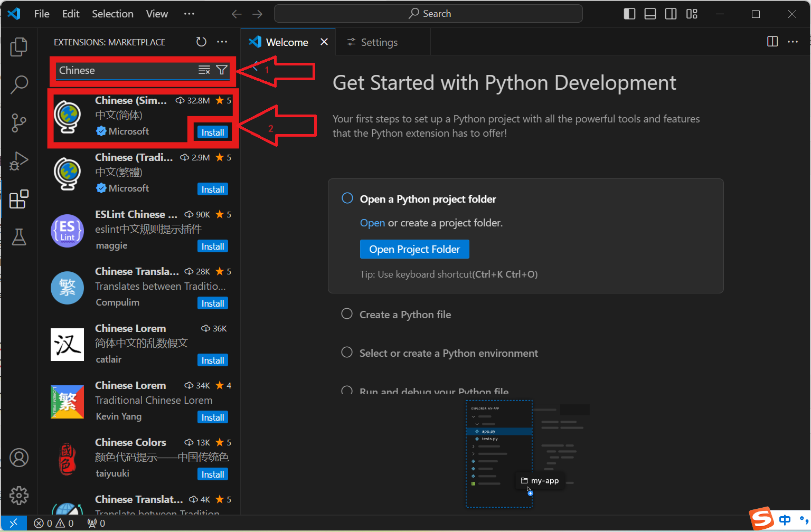Switch to the Welcome tab
The width and height of the screenshot is (811, 532).
287,42
